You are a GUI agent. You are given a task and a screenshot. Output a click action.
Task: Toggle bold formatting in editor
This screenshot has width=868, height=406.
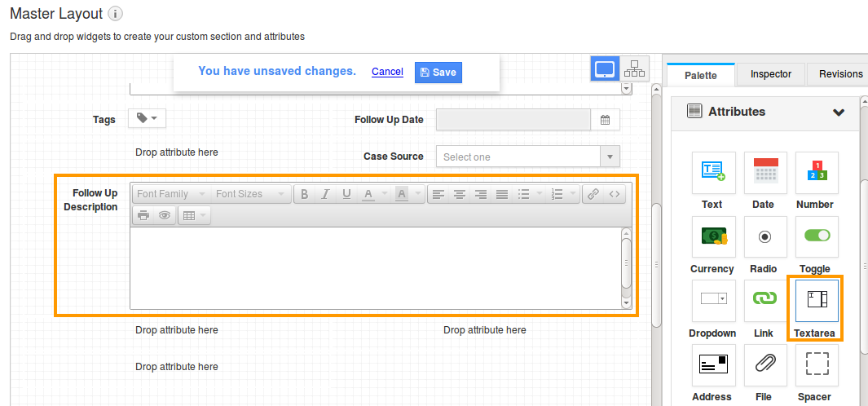click(x=304, y=194)
